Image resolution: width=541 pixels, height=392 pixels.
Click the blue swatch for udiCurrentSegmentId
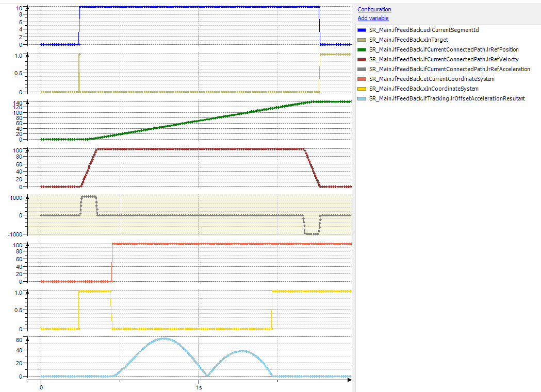(x=362, y=30)
